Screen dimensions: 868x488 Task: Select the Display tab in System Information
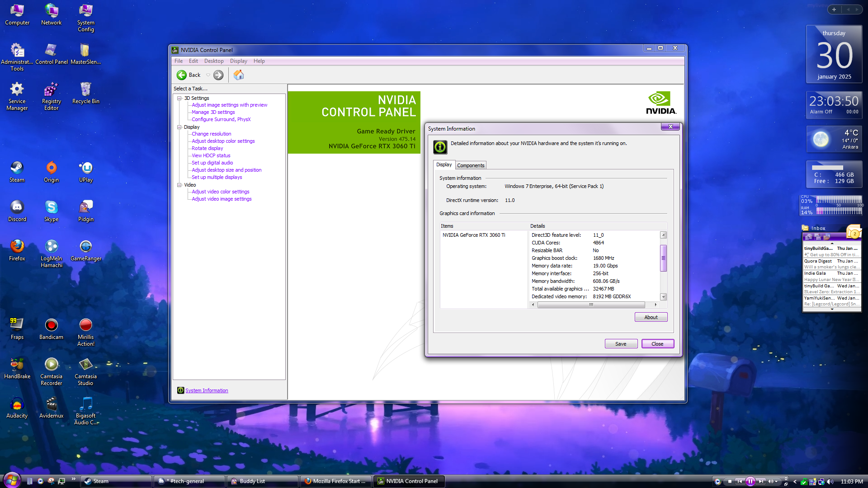coord(444,164)
